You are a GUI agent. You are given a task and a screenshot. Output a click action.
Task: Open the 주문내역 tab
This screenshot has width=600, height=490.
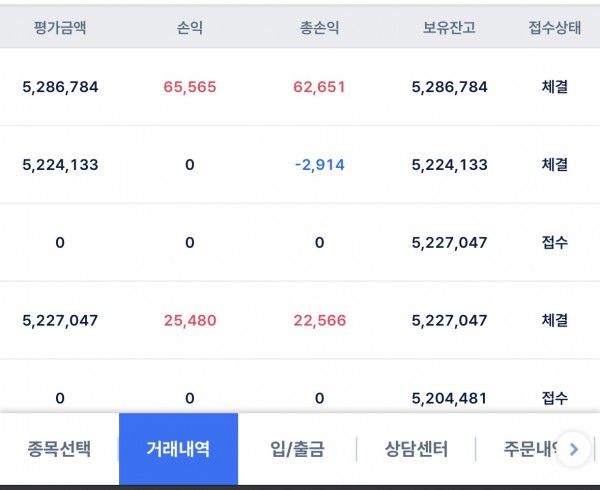point(530,449)
